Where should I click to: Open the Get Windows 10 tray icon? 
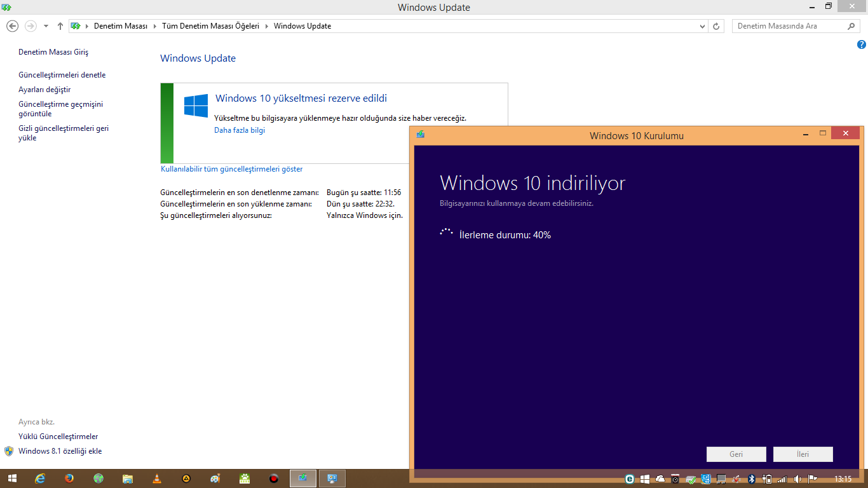(x=645, y=479)
